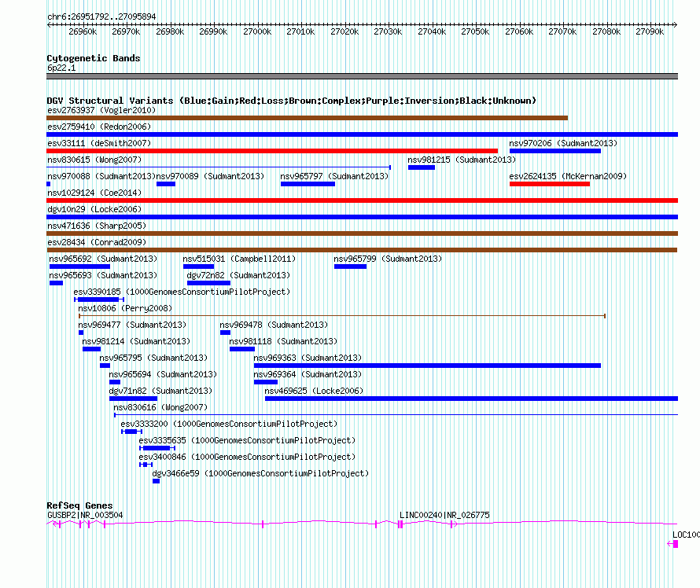Click the nsv969478 (Sudmant2013) blue bar
This screenshot has width=700, height=588.
tap(226, 333)
